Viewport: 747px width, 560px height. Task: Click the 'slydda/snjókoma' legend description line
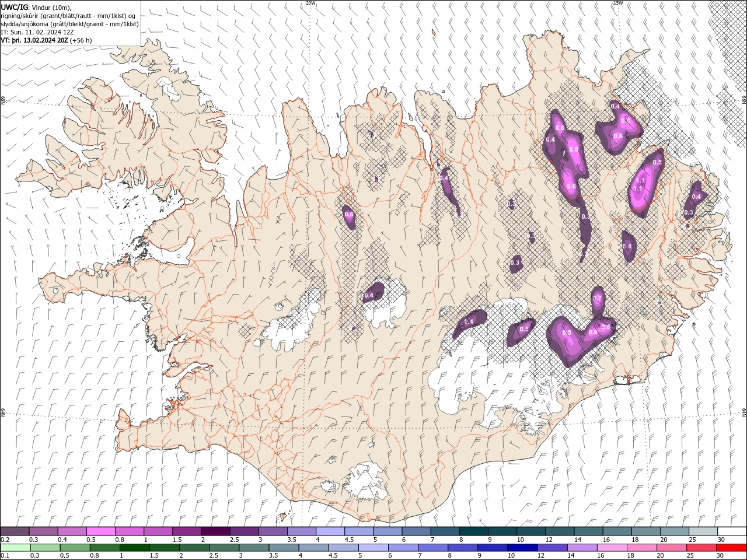pos(69,24)
